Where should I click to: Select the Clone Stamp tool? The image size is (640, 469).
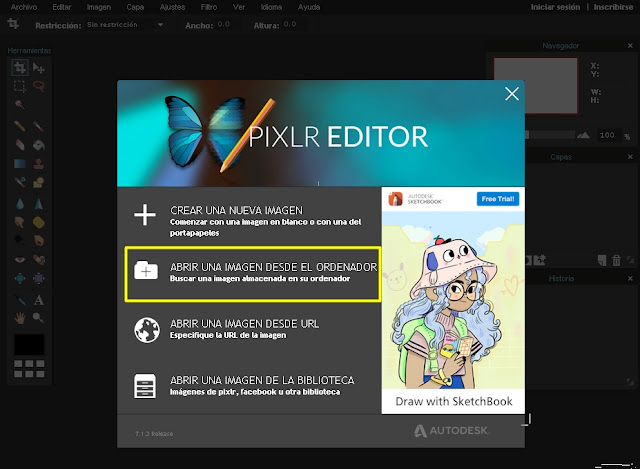39,164
